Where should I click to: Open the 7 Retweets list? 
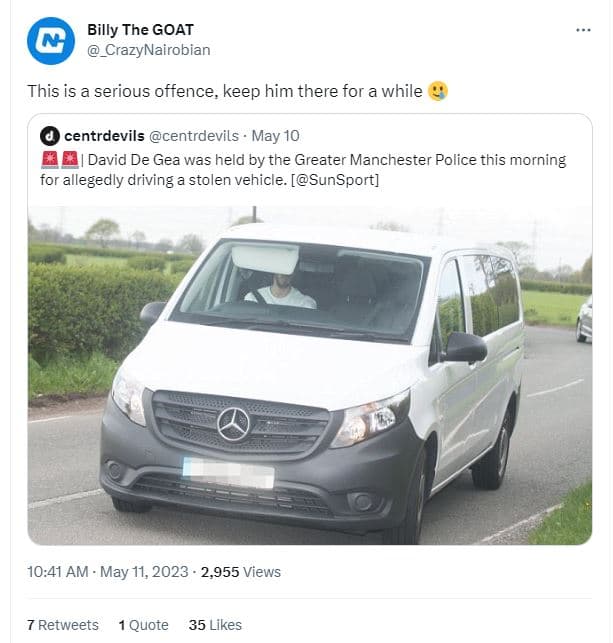63,624
